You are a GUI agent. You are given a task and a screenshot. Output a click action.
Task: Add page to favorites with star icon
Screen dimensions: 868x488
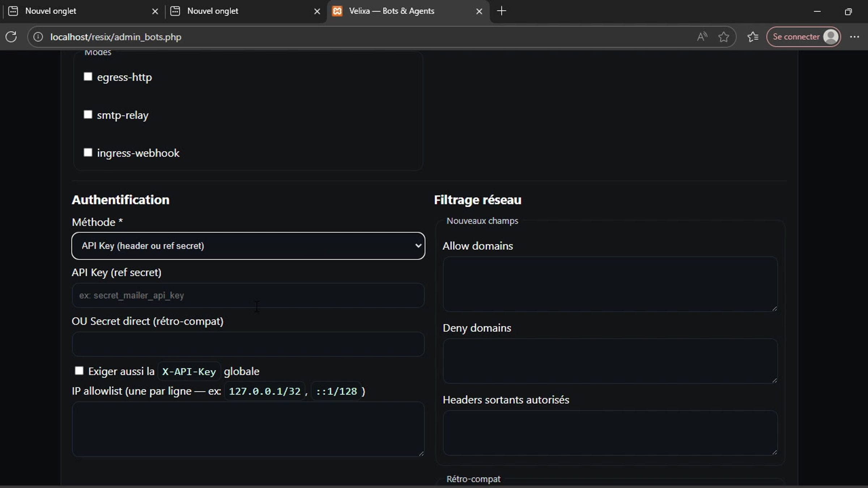(724, 37)
